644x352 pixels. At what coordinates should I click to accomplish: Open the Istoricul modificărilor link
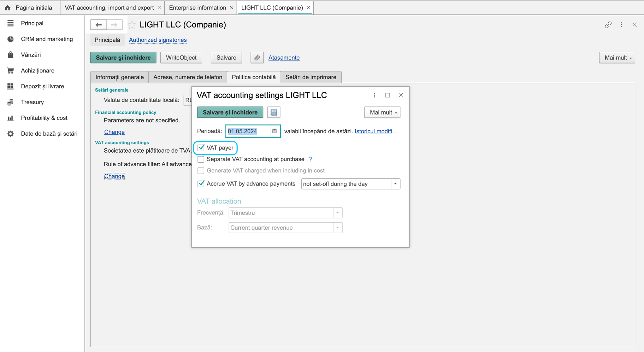coord(376,131)
